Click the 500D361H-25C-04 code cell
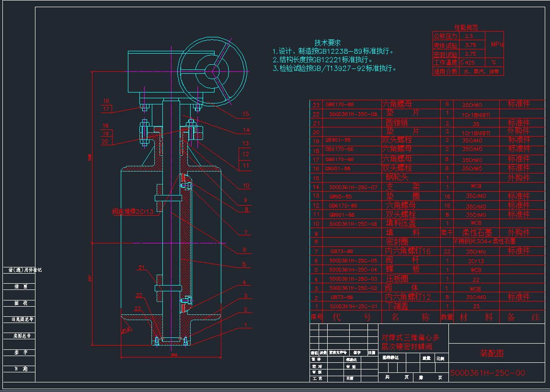 point(353,270)
